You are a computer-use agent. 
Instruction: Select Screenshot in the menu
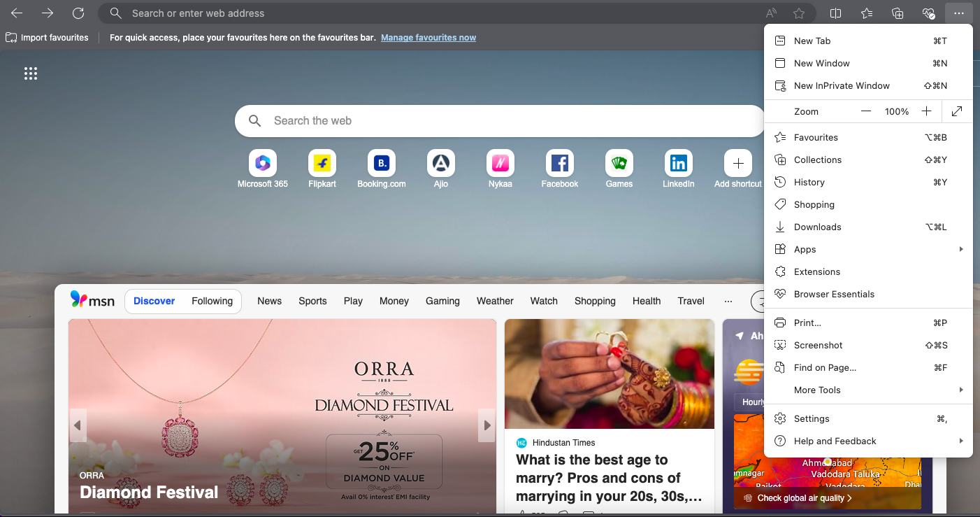tap(868, 345)
